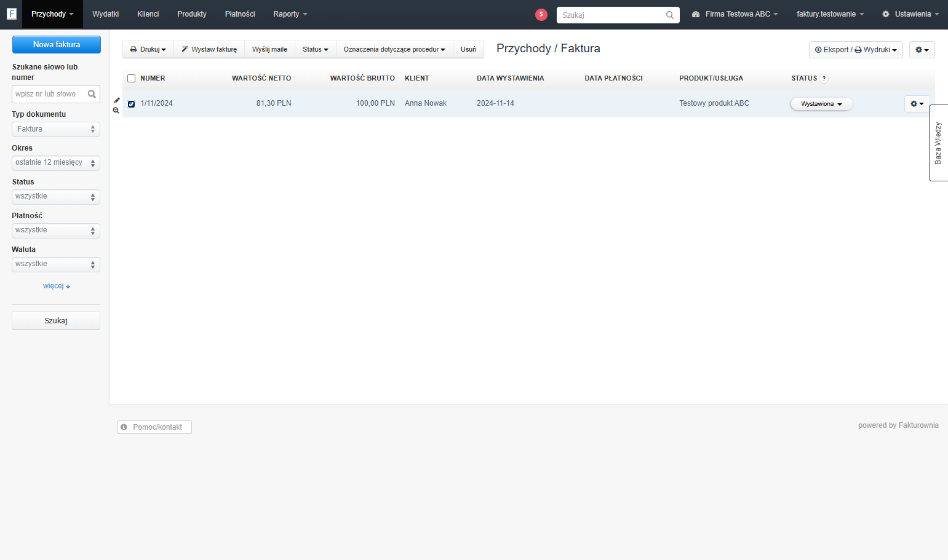
Task: Open the Waluta filter dropdown
Action: click(56, 264)
